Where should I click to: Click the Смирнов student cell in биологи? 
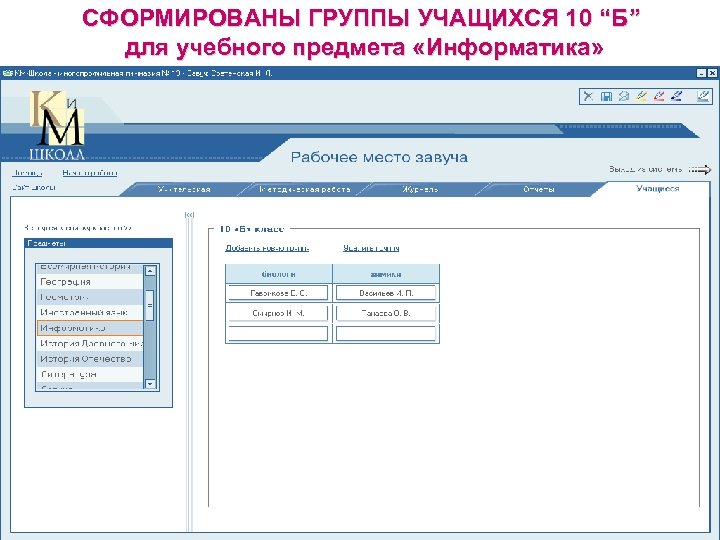(278, 313)
